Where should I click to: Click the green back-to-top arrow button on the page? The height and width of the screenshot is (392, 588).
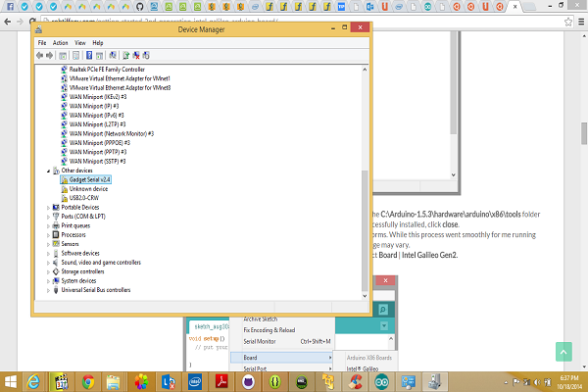pos(563,352)
